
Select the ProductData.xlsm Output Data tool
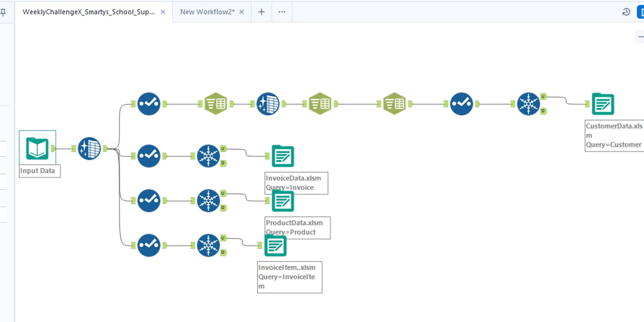tap(283, 201)
